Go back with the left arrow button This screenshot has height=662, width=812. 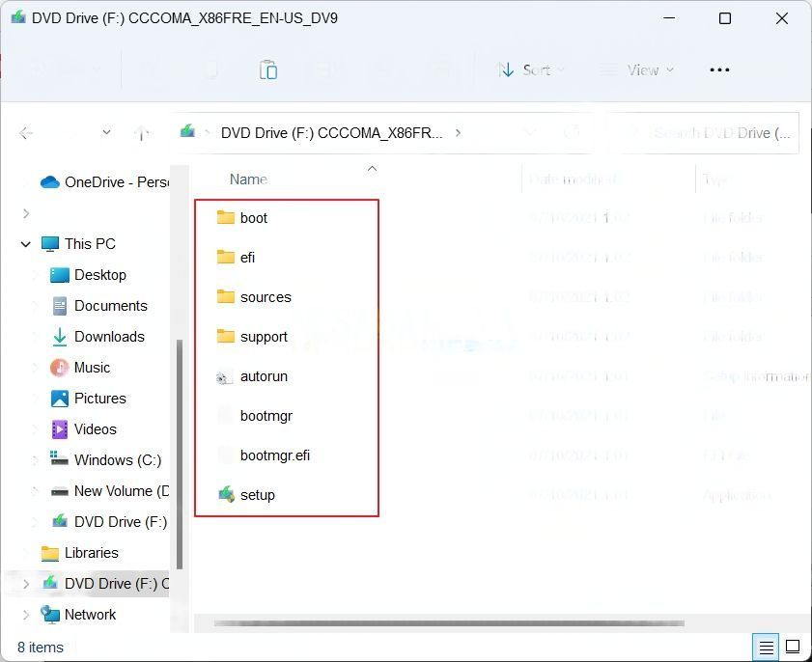pyautogui.click(x=26, y=133)
